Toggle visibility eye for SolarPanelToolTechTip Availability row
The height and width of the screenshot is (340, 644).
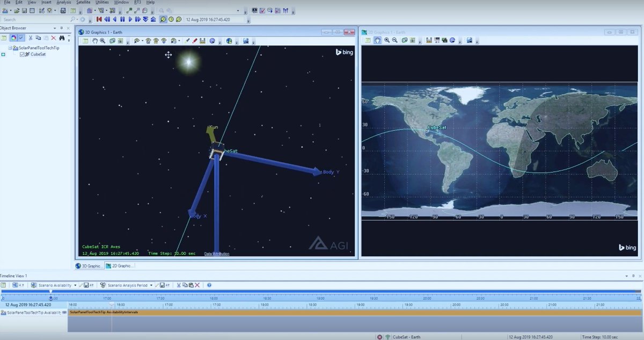point(64,312)
